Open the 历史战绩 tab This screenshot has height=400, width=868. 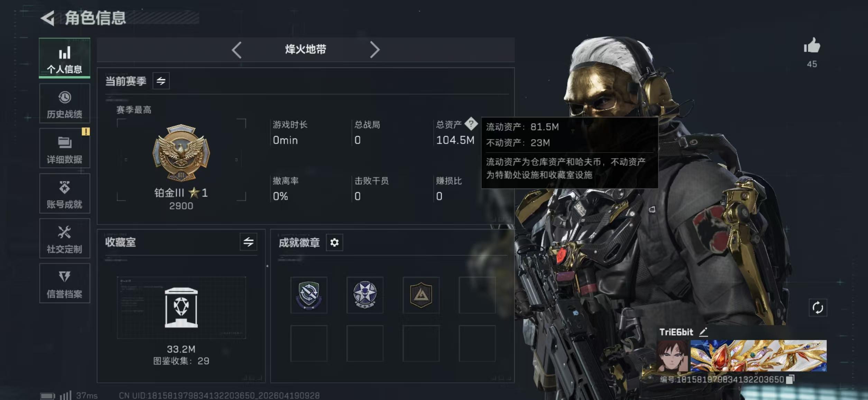click(x=65, y=103)
